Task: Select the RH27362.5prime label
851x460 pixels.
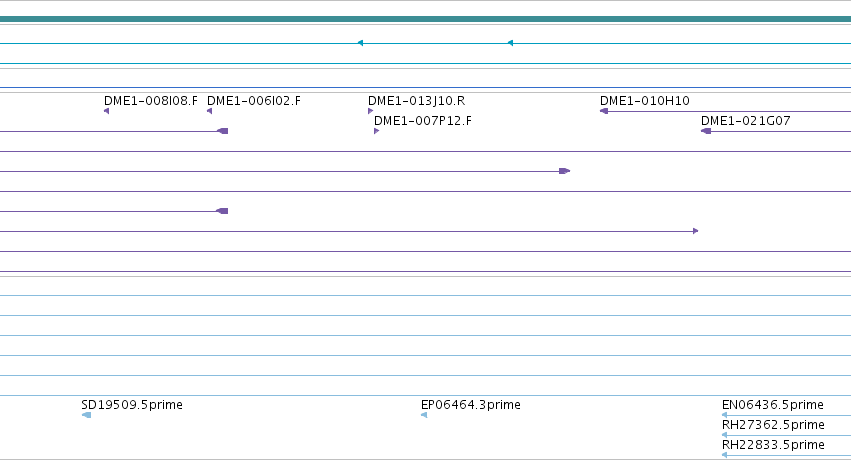Action: tap(773, 425)
